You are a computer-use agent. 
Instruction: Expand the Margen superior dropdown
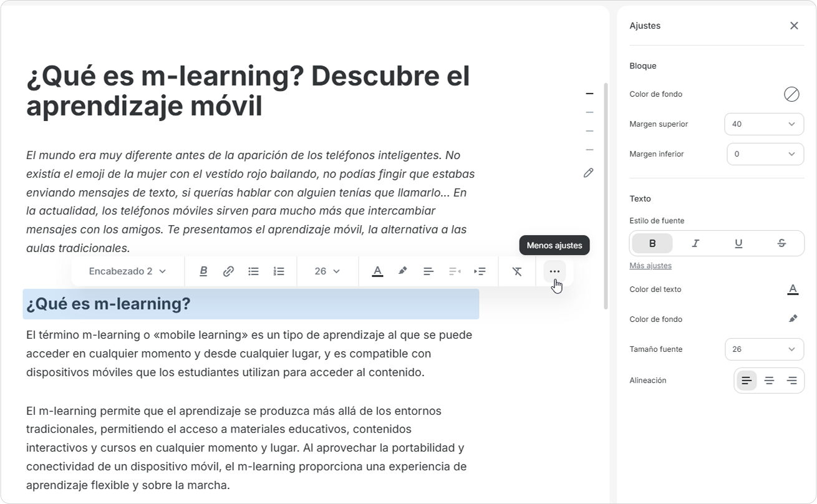(764, 124)
